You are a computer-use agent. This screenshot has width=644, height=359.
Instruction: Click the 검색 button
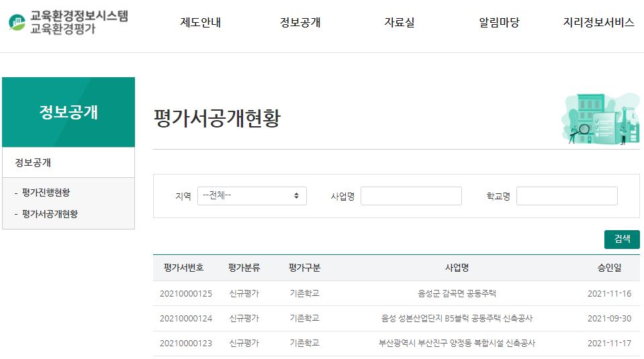[x=622, y=239]
